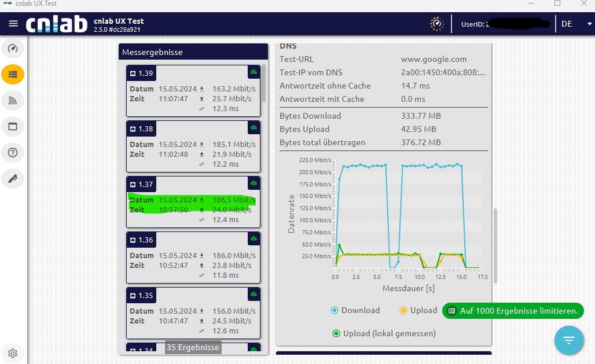Toggle Upload (lokal gemessen) legend entry
Viewport: 595px width, 364px height.
point(384,333)
